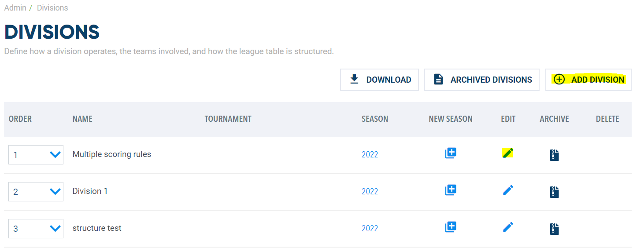Open Archived Divisions list
The height and width of the screenshot is (248, 644).
482,80
